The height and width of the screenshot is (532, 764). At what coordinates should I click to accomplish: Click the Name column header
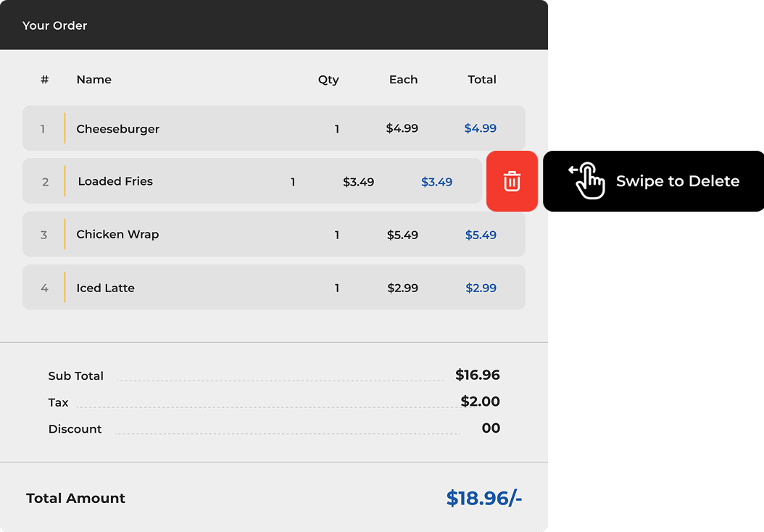[94, 80]
